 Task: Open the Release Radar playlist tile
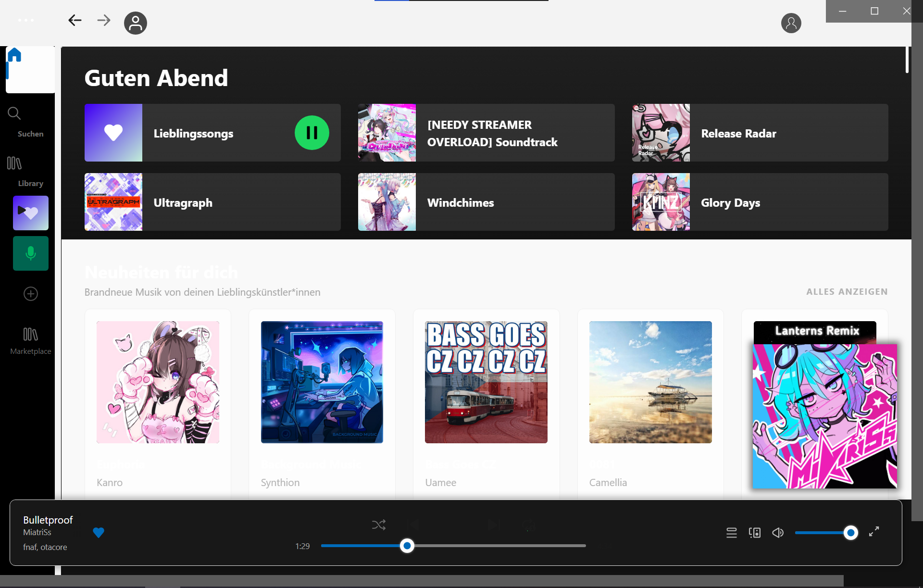click(x=760, y=133)
